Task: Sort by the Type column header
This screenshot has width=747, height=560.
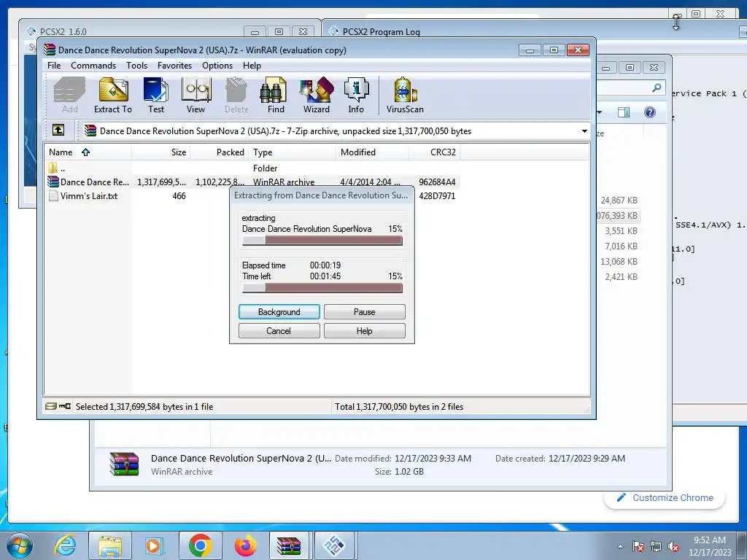Action: click(292, 152)
